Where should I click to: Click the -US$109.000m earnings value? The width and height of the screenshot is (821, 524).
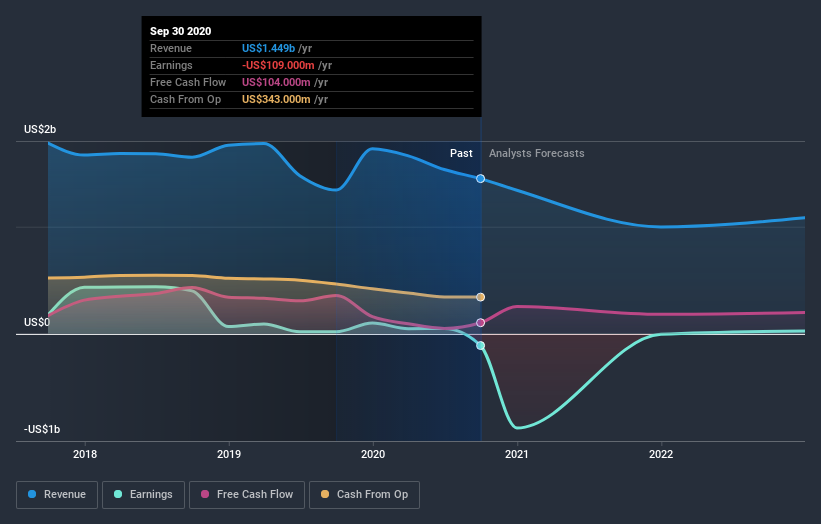pyautogui.click(x=278, y=65)
